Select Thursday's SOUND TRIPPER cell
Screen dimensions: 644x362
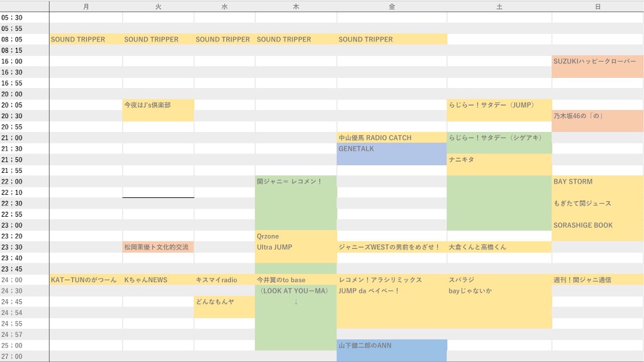point(296,40)
